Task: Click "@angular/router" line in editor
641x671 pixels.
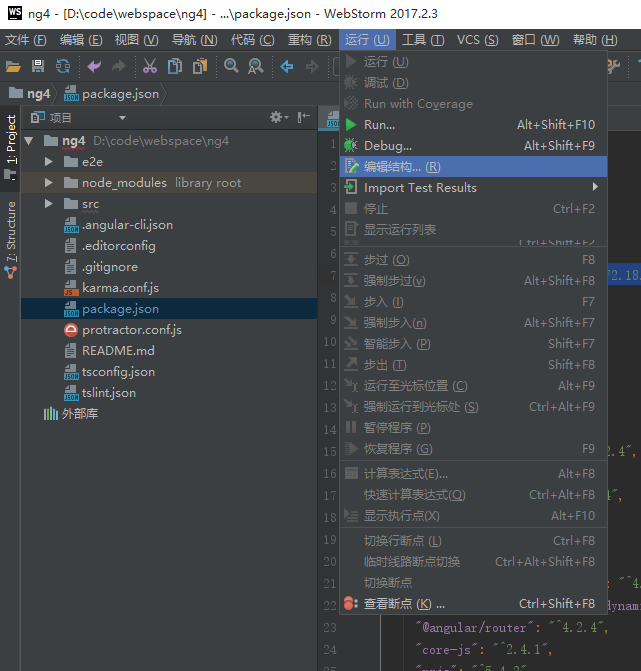Action: point(511,628)
